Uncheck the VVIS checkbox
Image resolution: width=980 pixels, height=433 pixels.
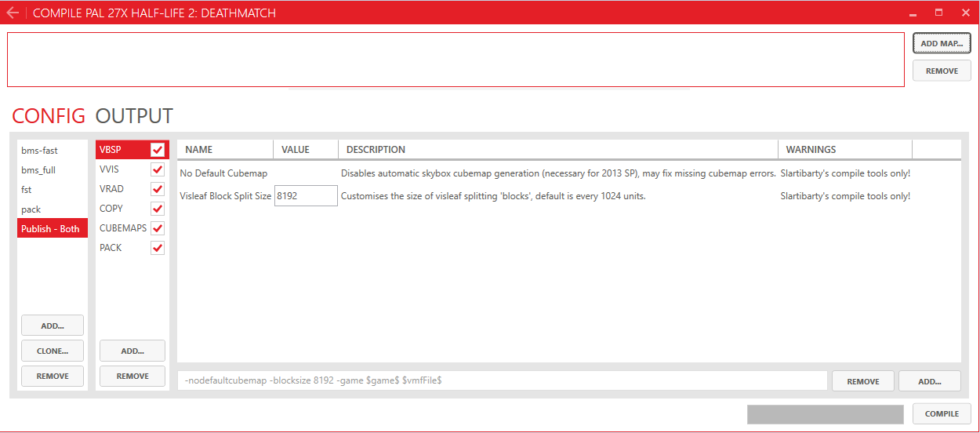158,169
